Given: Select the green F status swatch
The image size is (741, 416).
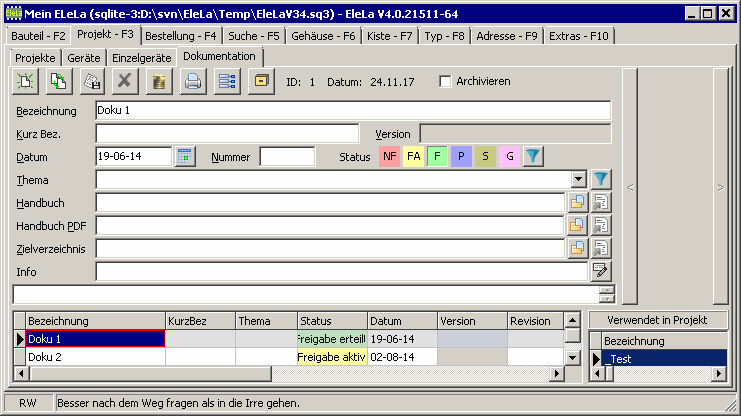Looking at the screenshot, I should (x=437, y=156).
